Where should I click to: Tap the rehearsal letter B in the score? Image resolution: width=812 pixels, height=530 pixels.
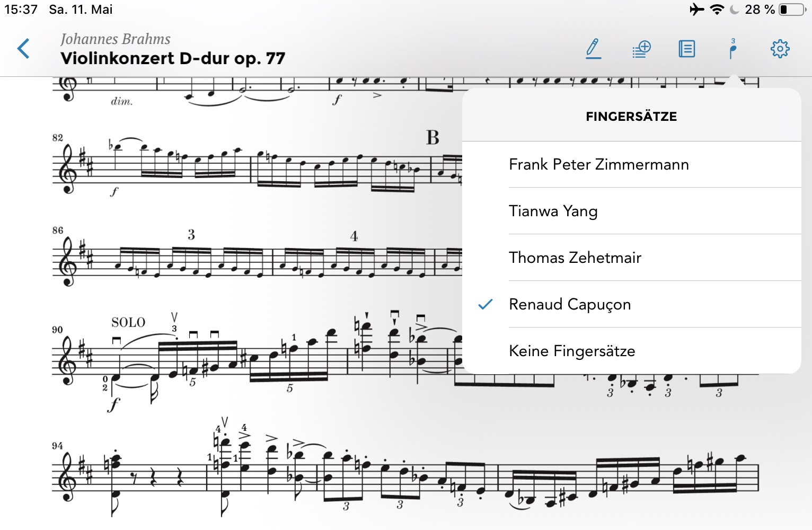click(x=433, y=138)
